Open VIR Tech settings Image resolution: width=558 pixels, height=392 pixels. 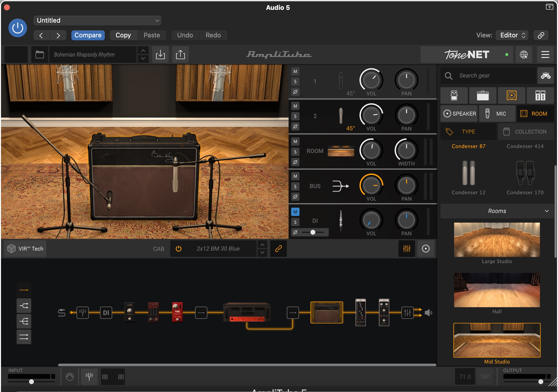tap(25, 249)
